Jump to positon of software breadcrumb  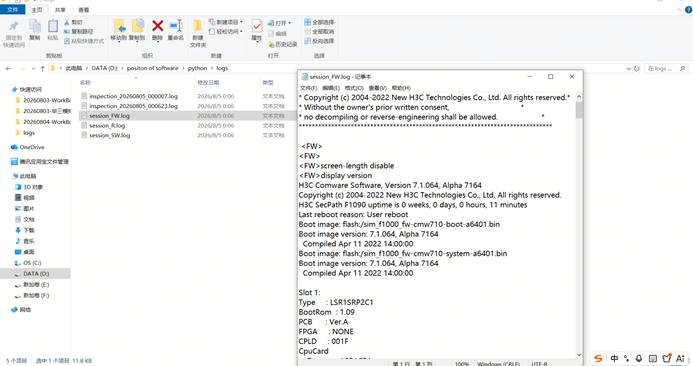[152, 69]
